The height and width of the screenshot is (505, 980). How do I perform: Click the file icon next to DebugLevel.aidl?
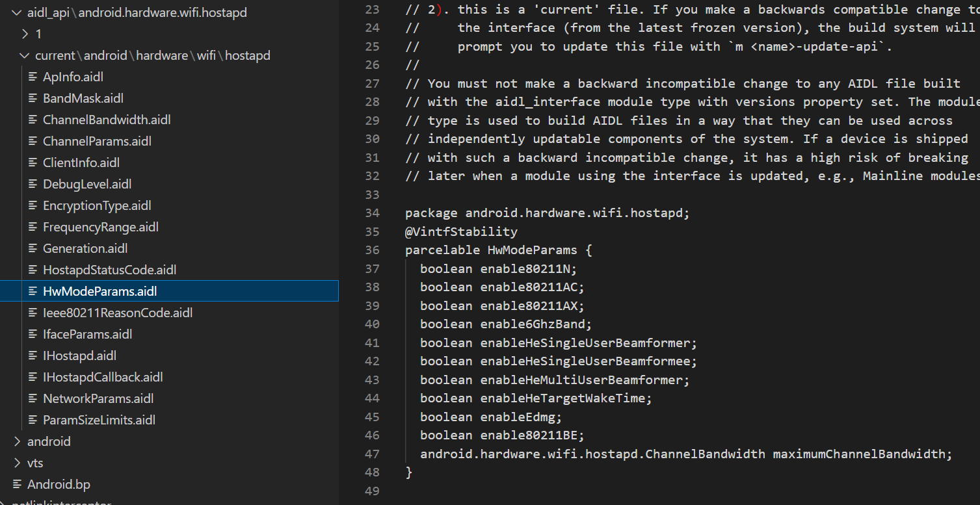[x=33, y=184]
